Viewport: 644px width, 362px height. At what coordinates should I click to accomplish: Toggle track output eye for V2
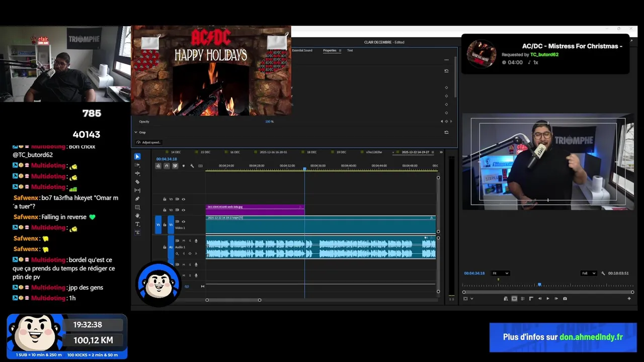[183, 210]
